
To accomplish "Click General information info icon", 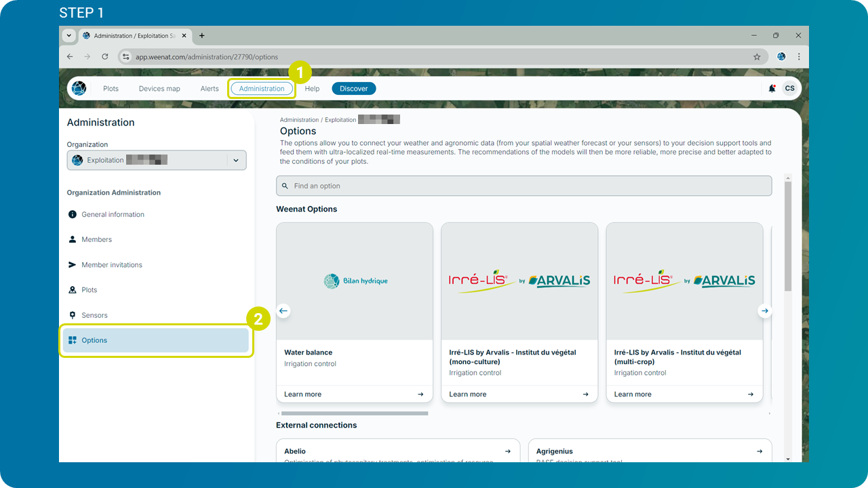I will click(x=73, y=214).
